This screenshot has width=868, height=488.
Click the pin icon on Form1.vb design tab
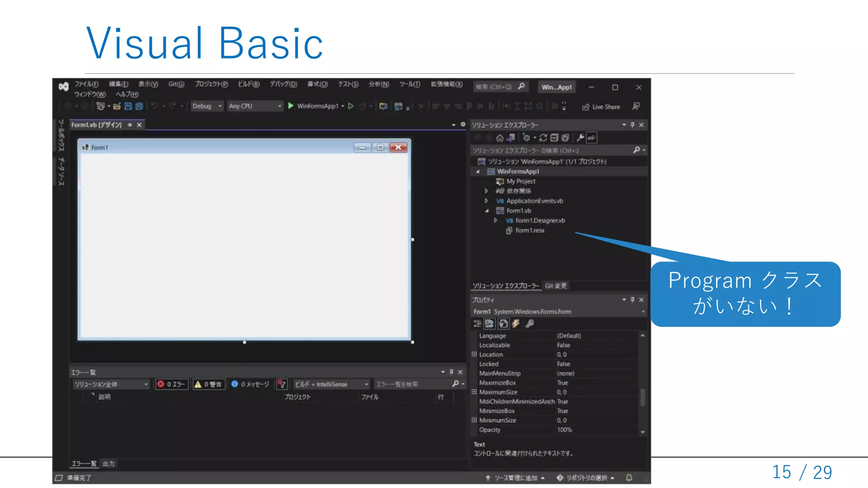coord(130,125)
